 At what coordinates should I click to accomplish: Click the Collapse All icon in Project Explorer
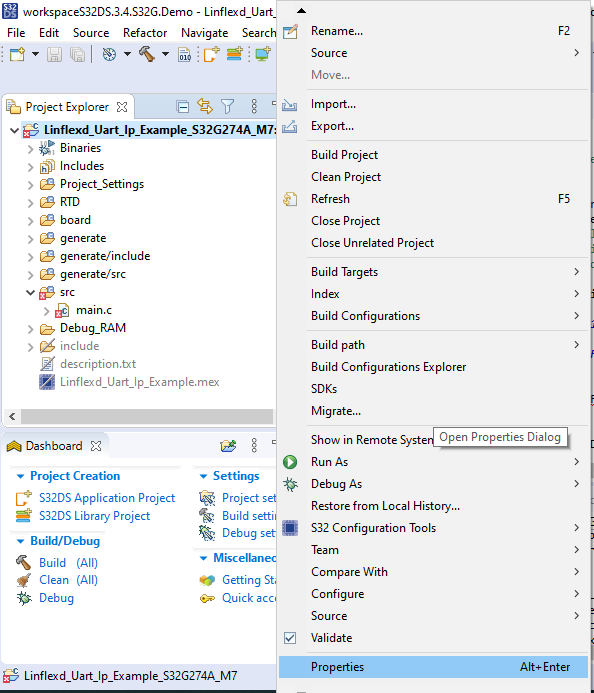click(x=182, y=107)
